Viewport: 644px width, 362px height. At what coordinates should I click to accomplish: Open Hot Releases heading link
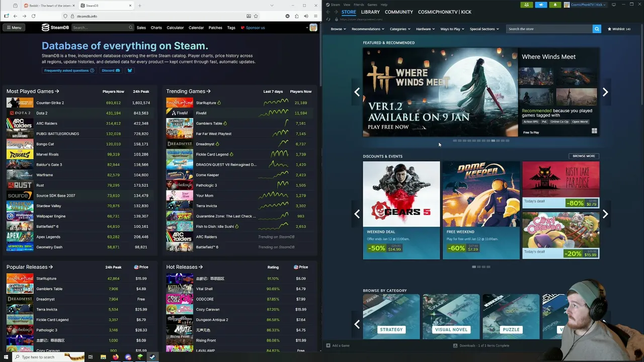click(185, 267)
